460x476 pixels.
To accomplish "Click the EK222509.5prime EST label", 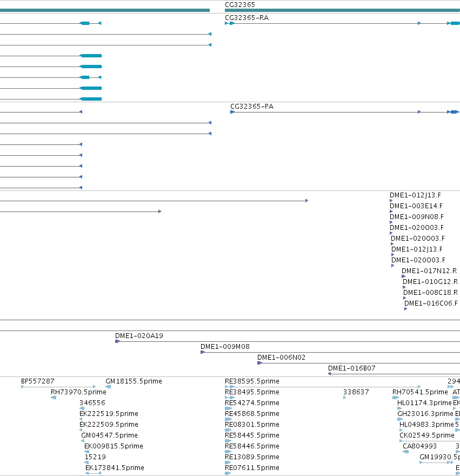I will click(x=109, y=425).
